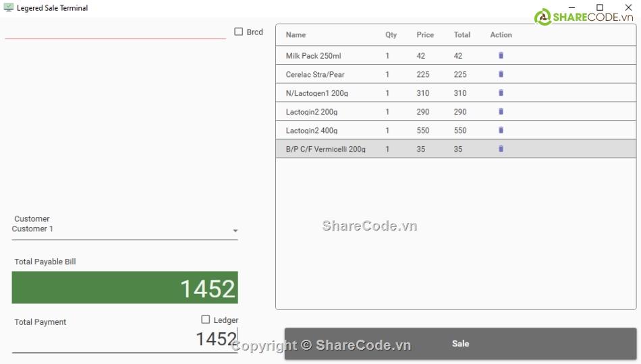Click the Qty column header
This screenshot has height=364, width=641.
[x=391, y=35]
